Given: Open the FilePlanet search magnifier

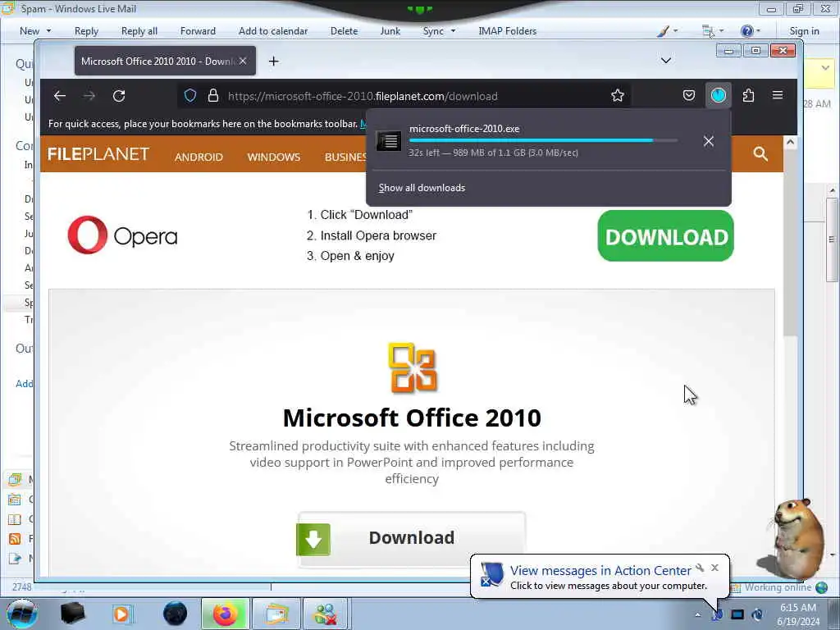Looking at the screenshot, I should pyautogui.click(x=760, y=154).
